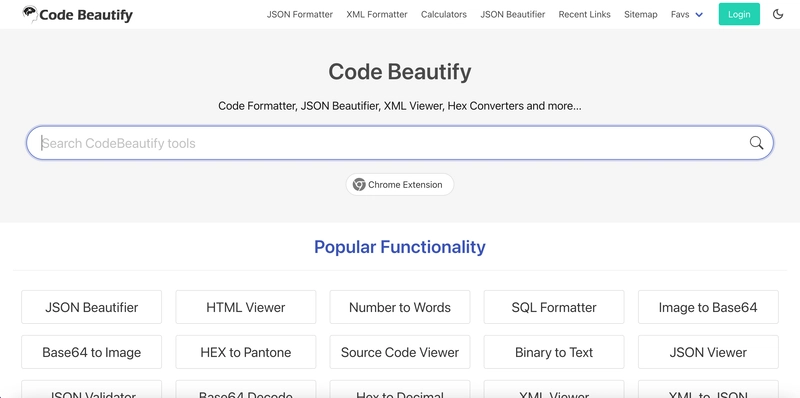Screen dimensions: 800x398
Task: Click the Chrome logo in the Chrome Extension button
Action: click(359, 185)
